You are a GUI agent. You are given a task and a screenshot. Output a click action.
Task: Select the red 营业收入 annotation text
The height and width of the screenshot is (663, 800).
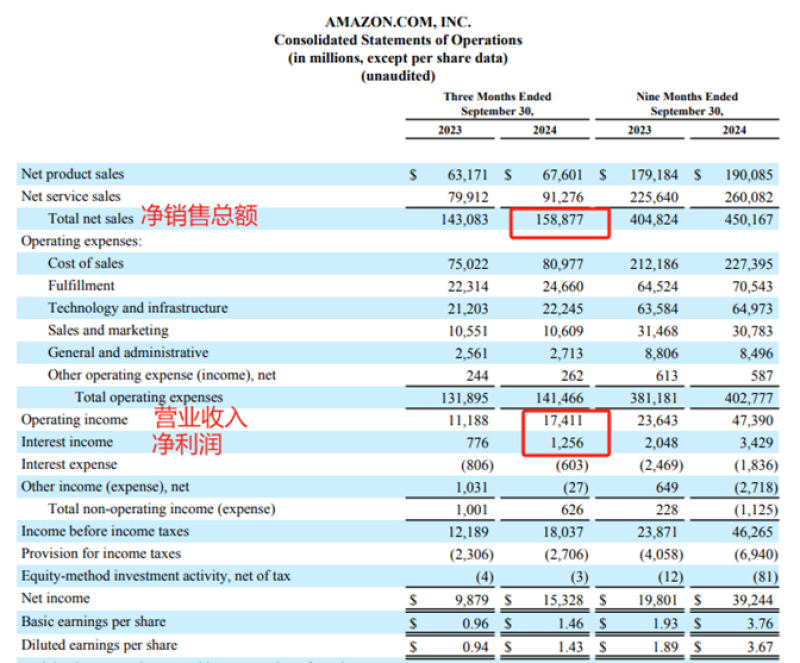(199, 418)
